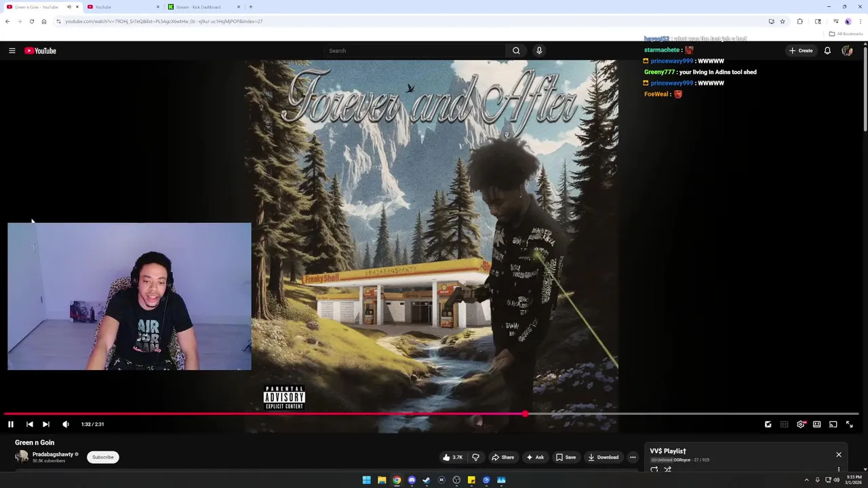Reload the page
The height and width of the screenshot is (488, 868).
click(31, 21)
